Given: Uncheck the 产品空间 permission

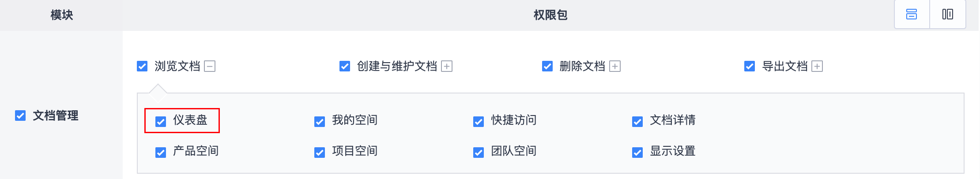Looking at the screenshot, I should (161, 153).
